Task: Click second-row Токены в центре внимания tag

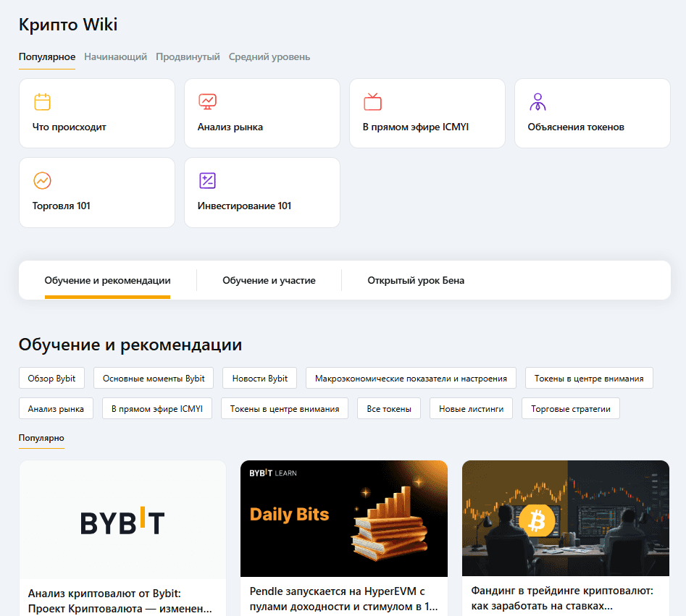Action: pyautogui.click(x=285, y=409)
